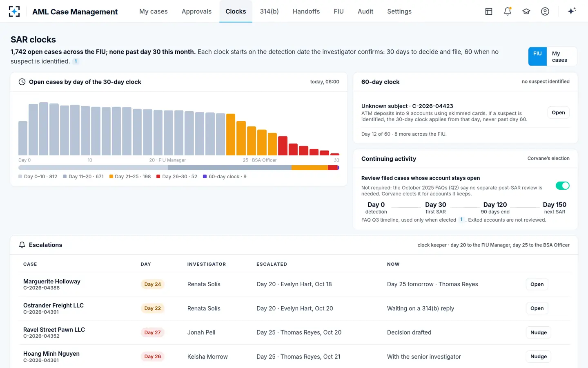Click the Day 27 badge for Ravel Street

click(x=152, y=332)
